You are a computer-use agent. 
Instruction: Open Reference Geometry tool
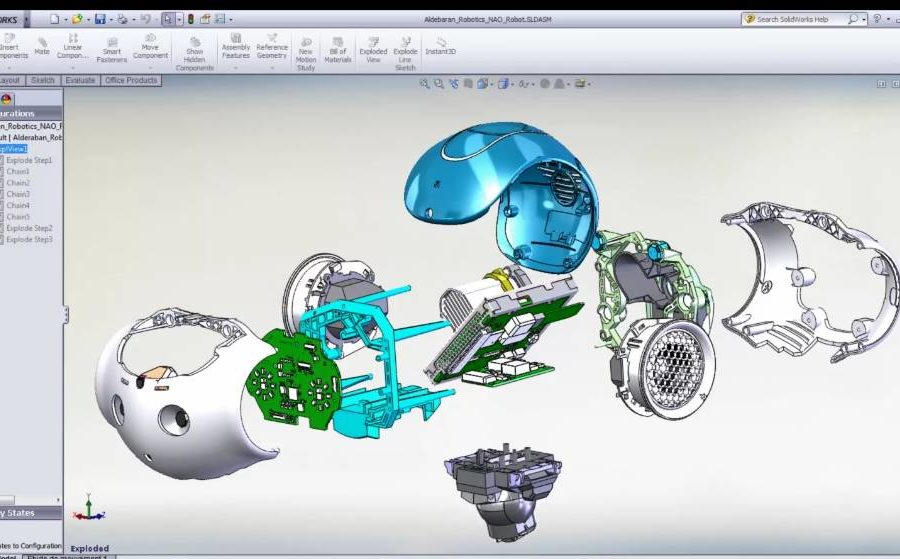272,46
